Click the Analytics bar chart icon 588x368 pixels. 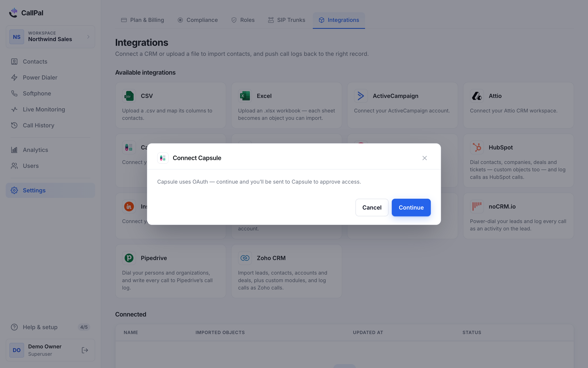tap(14, 150)
